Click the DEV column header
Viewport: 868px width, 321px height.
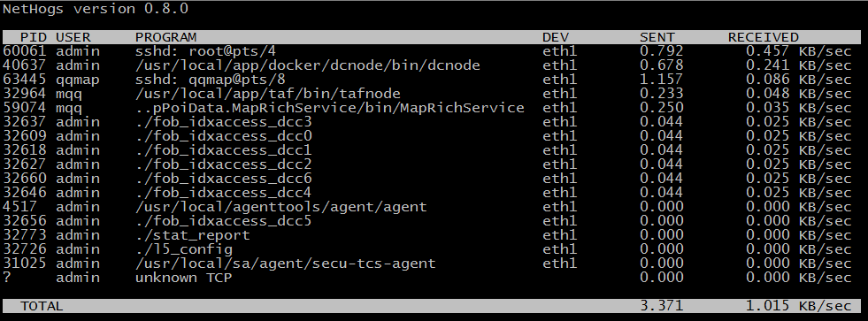[556, 37]
